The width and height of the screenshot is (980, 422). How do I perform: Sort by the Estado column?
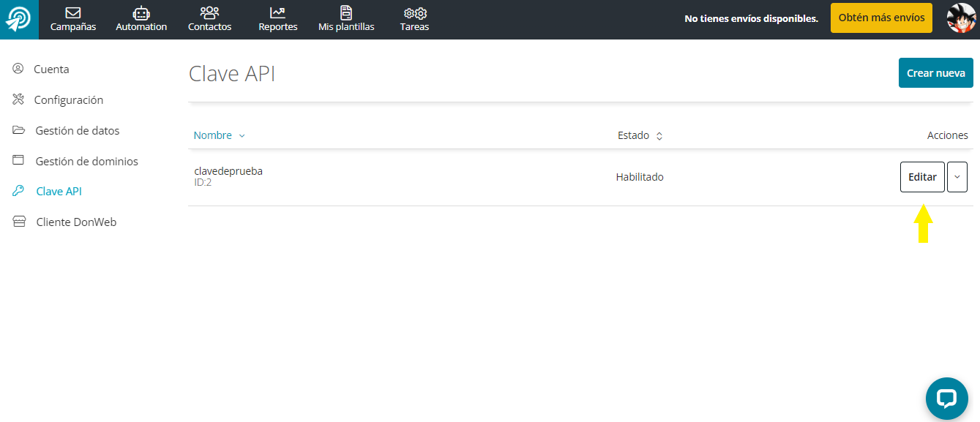coord(640,135)
